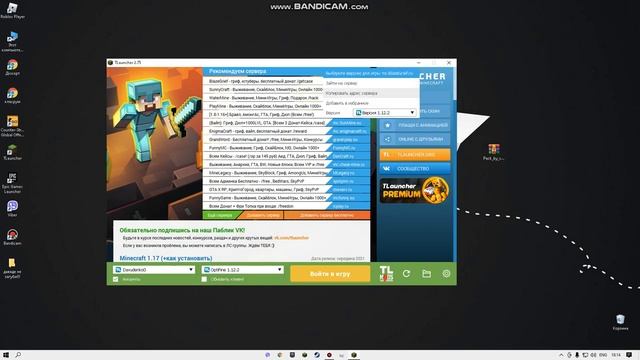Open TLauncher desktop shortcut

coord(12,152)
